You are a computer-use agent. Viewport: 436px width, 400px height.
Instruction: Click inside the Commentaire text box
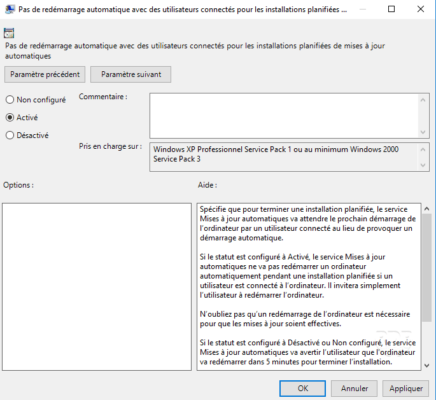[x=284, y=116]
